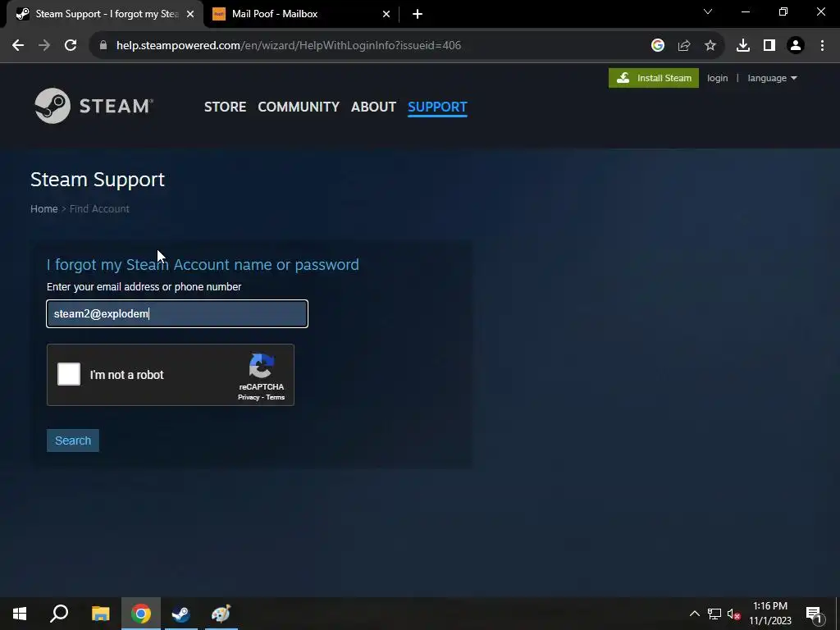Click the network tray icon
Screen dimensions: 840x630
(714, 614)
